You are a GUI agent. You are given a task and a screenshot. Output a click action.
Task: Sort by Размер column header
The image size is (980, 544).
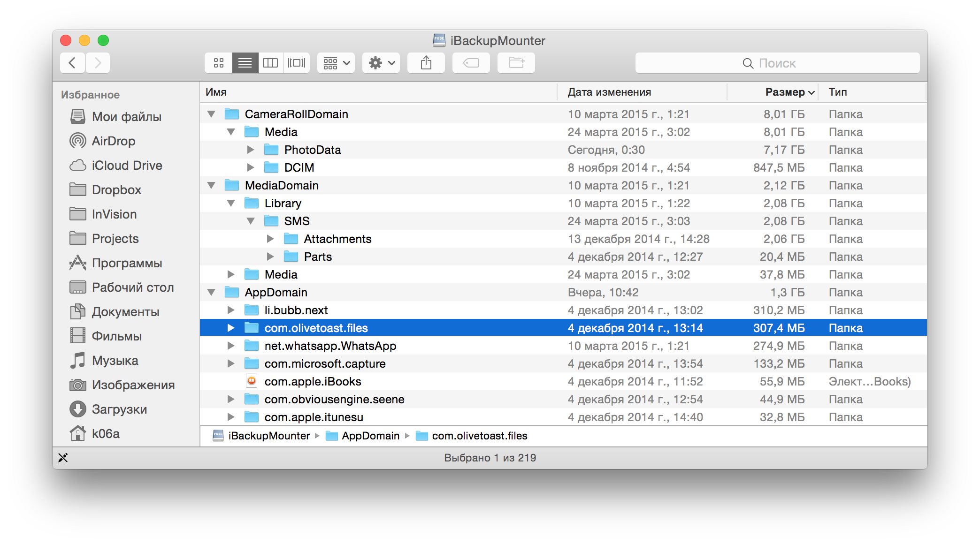785,92
